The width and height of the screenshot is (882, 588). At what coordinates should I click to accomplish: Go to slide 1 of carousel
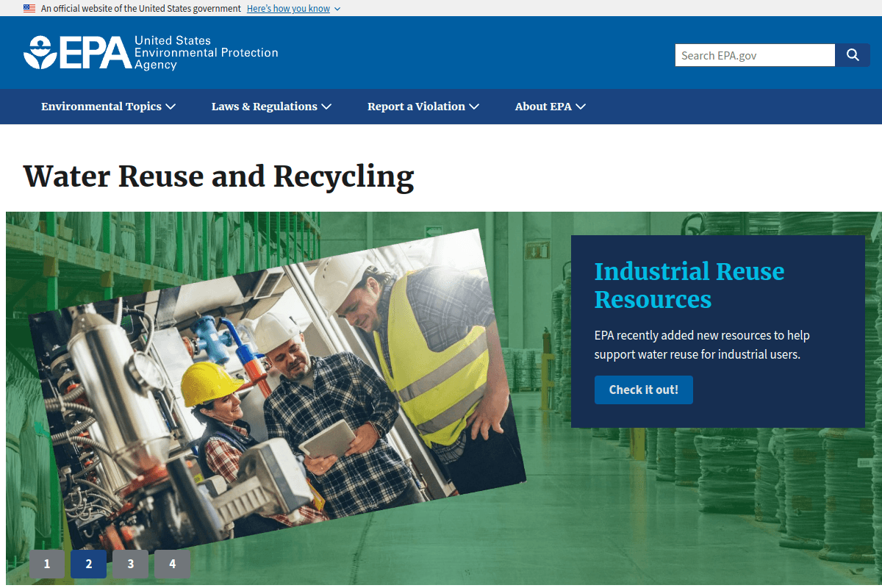[47, 564]
